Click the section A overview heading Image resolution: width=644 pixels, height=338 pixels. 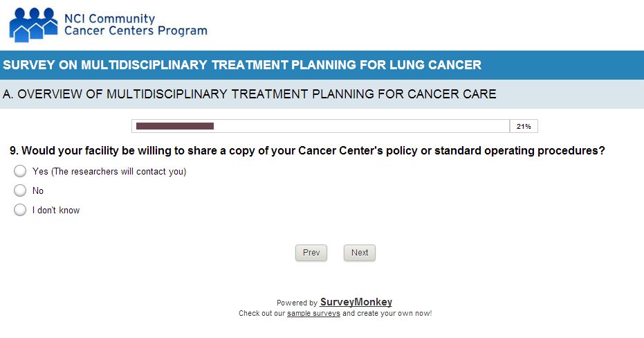[x=250, y=94]
